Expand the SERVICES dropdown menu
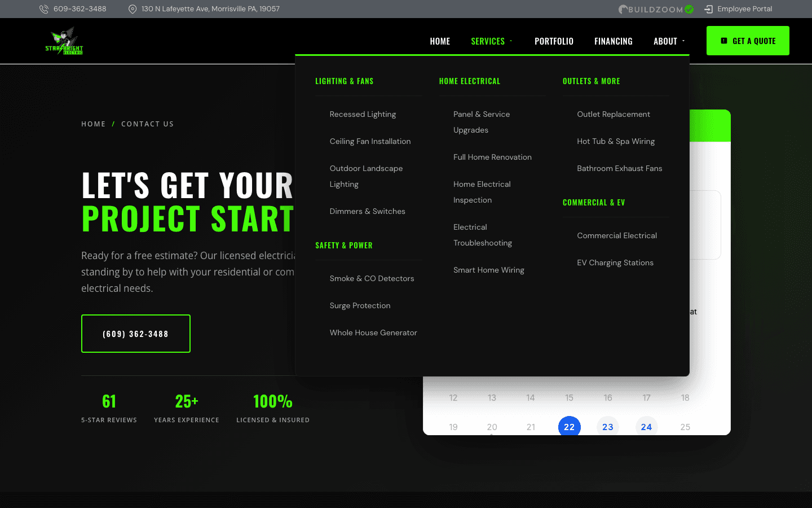 [x=488, y=41]
